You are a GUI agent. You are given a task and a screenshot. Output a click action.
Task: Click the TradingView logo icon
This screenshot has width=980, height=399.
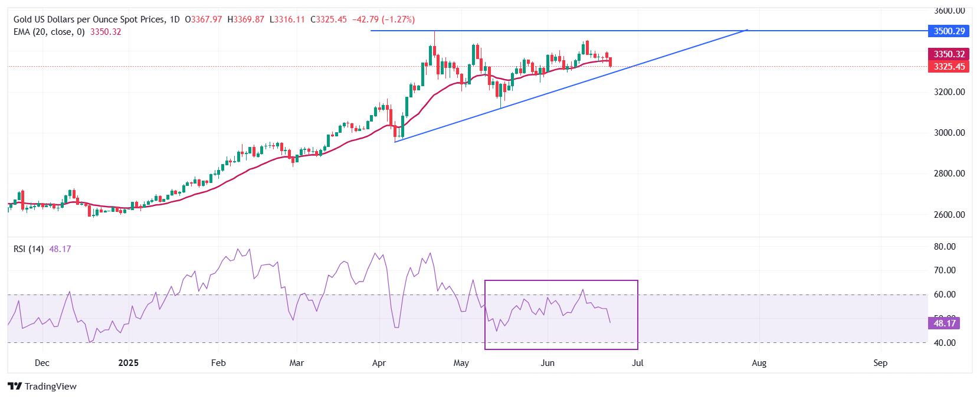pyautogui.click(x=15, y=387)
